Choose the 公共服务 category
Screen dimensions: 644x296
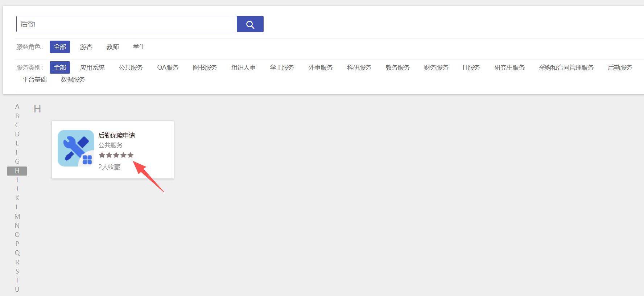[x=131, y=67]
